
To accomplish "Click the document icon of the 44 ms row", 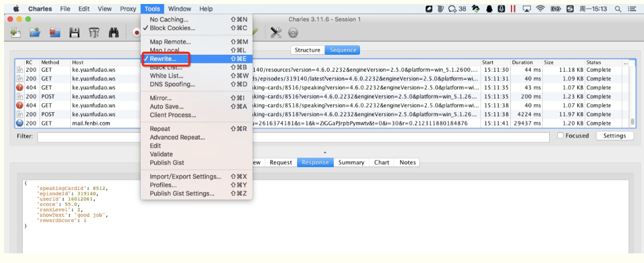I will (x=19, y=70).
